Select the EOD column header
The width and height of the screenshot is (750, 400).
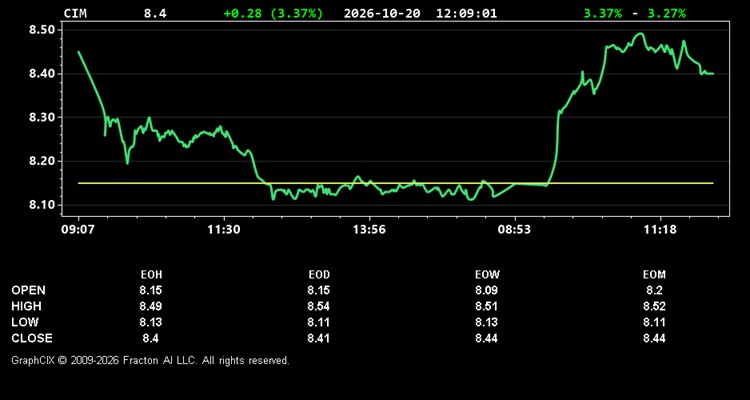point(319,275)
